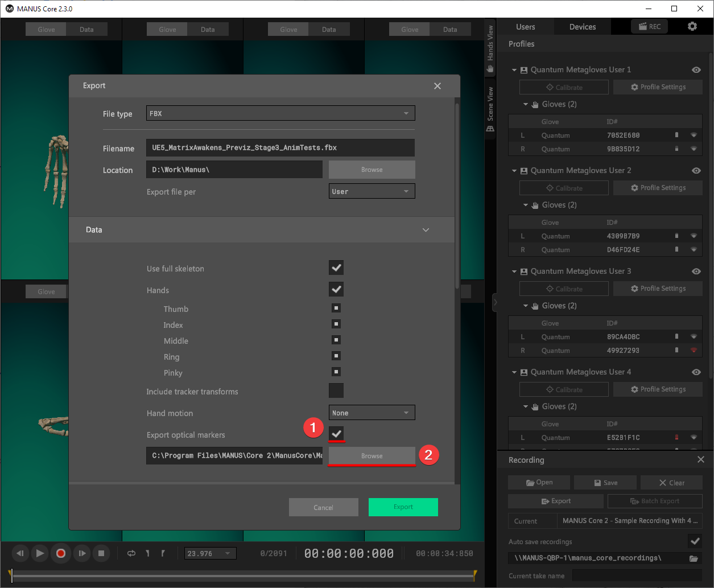This screenshot has width=714, height=588.
Task: Open settings via the gear icon
Action: pyautogui.click(x=692, y=26)
